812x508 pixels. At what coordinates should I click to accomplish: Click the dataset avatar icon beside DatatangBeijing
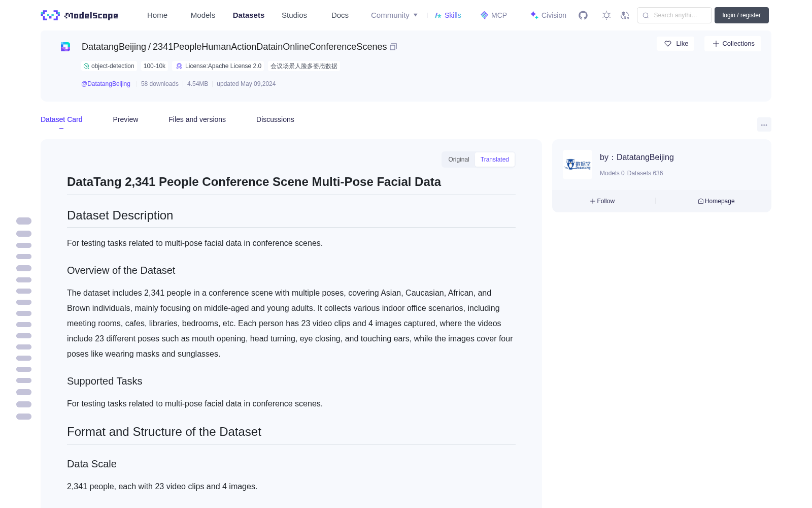click(x=65, y=47)
